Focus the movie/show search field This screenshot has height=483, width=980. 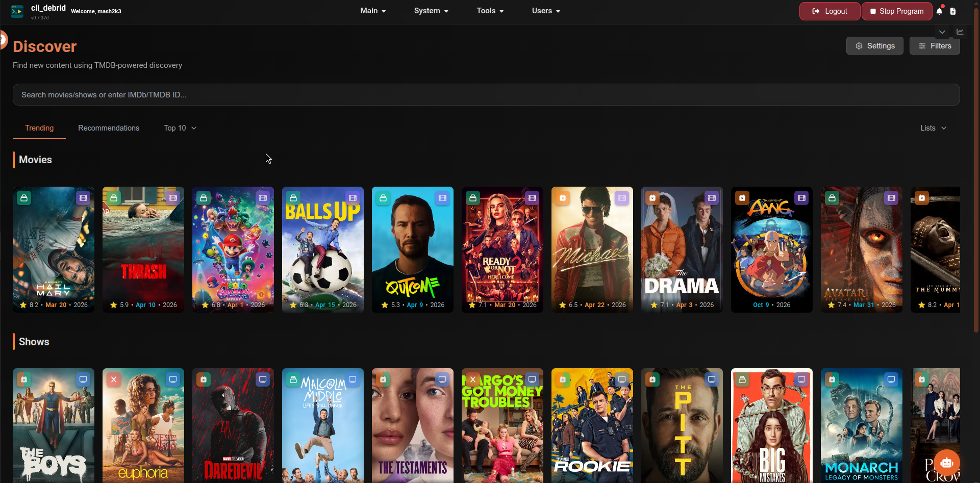click(x=486, y=95)
